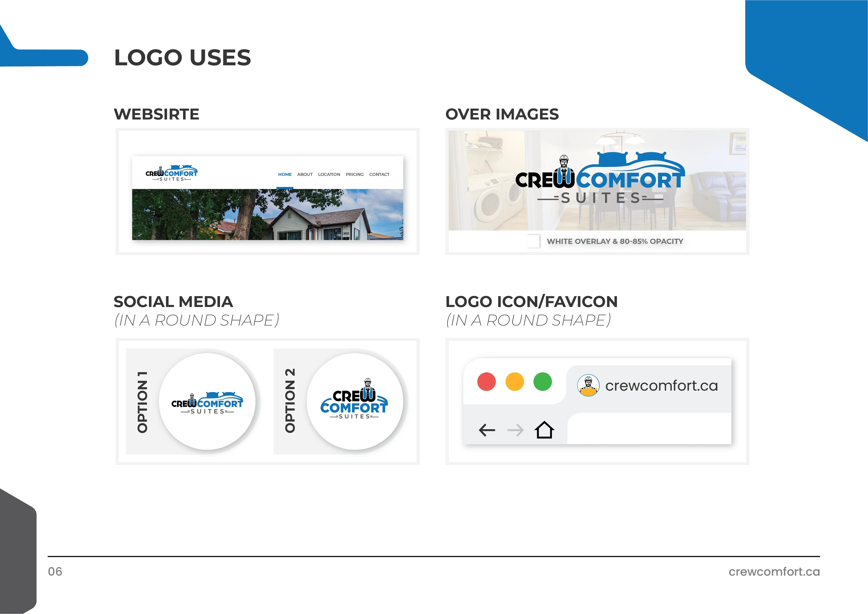This screenshot has height=614, width=868.
Task: Click the white overlay color swatch
Action: [533, 241]
